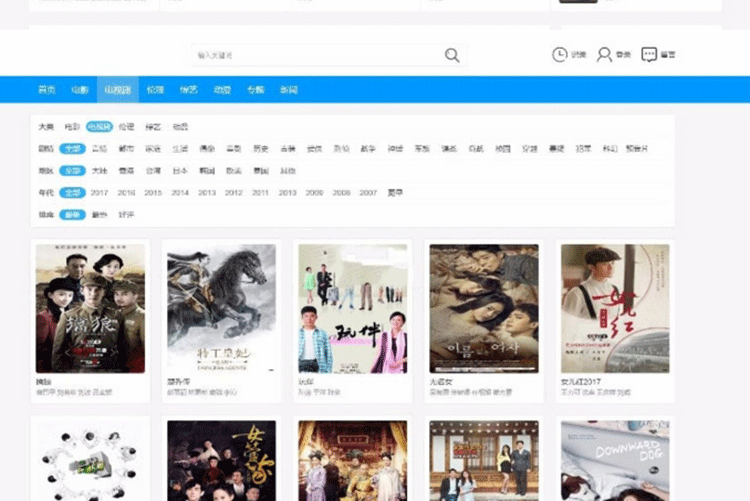The width and height of the screenshot is (750, 501).
Task: Open the Korean drama poster with reclining couple
Action: coord(484,309)
